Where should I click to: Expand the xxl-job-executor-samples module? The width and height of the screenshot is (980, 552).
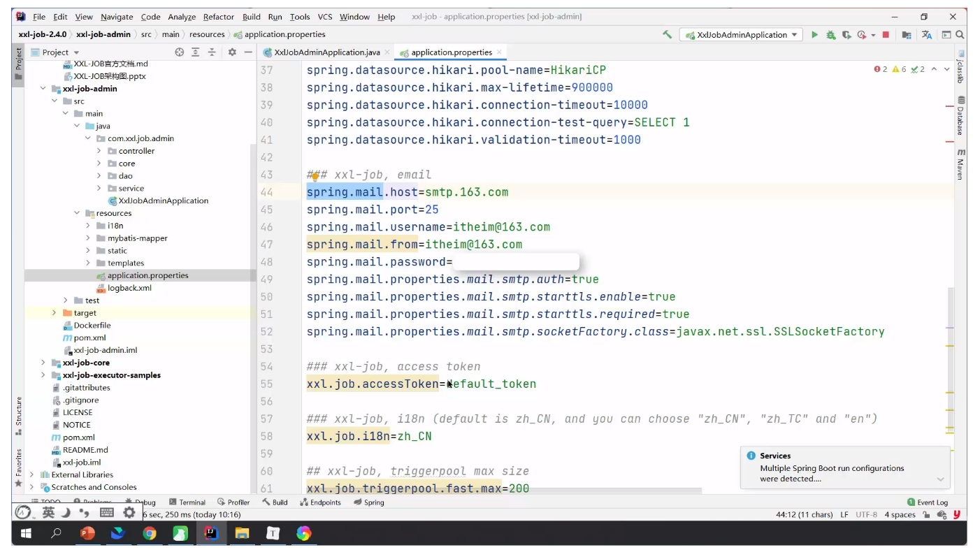(x=43, y=375)
